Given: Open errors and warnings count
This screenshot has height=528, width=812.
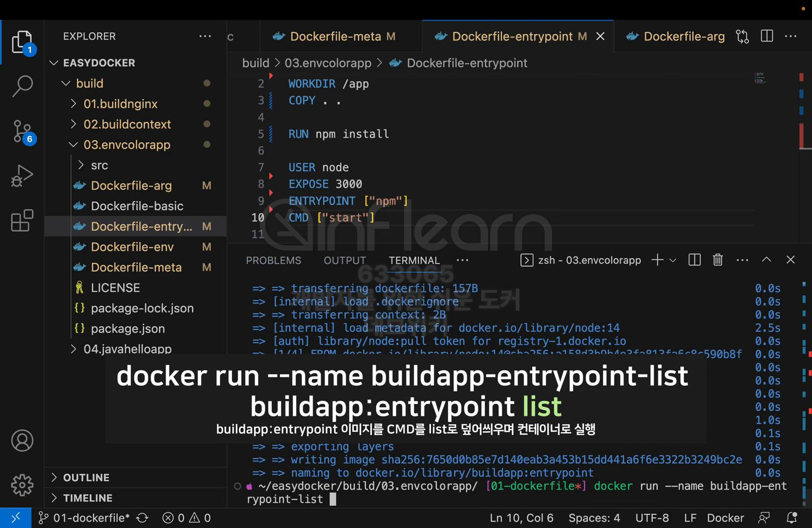Looking at the screenshot, I should [x=187, y=518].
